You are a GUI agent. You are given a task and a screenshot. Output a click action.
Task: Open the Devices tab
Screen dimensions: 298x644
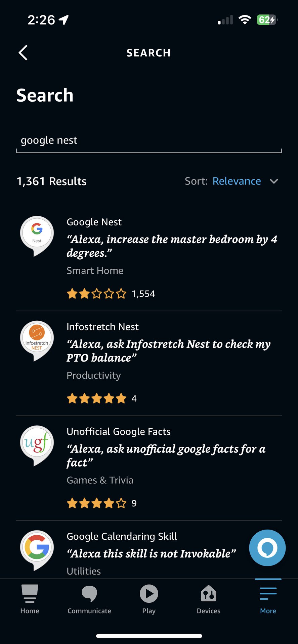[x=209, y=599]
